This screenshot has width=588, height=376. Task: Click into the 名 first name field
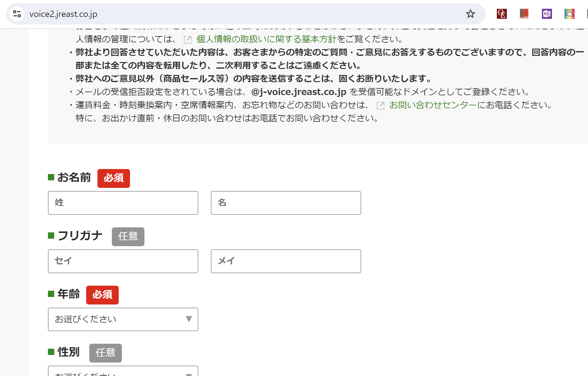286,203
